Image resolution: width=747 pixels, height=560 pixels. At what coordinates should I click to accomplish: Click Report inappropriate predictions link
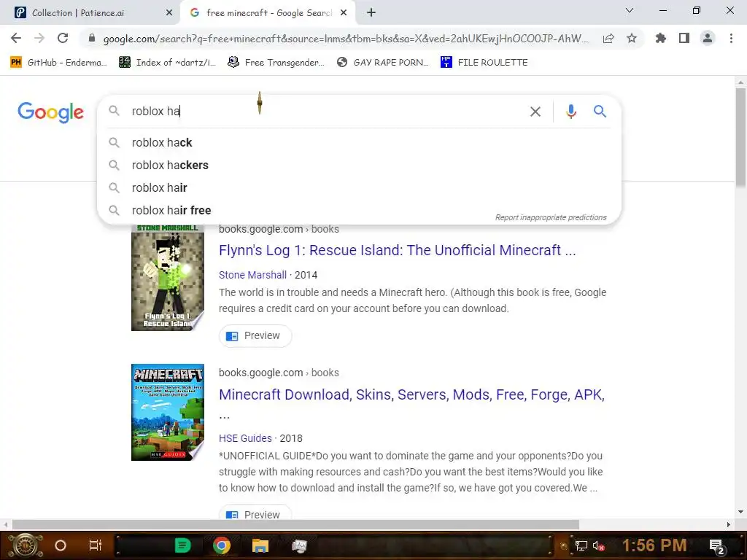pyautogui.click(x=551, y=217)
